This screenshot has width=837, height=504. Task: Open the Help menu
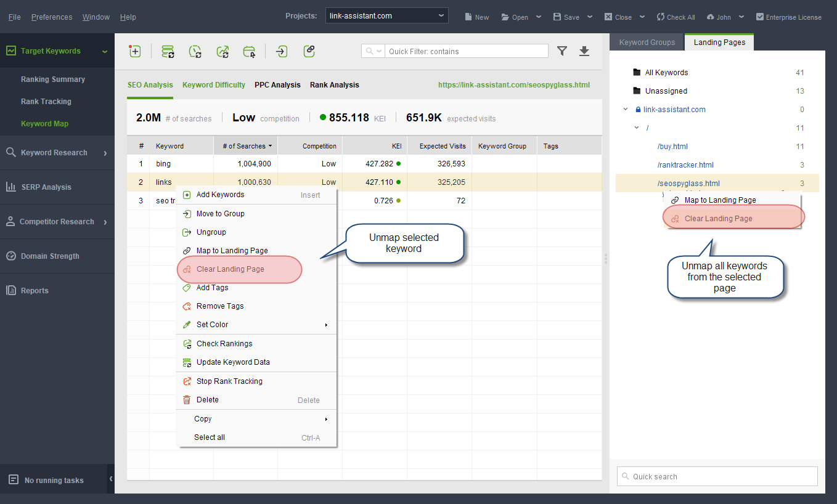click(x=128, y=17)
